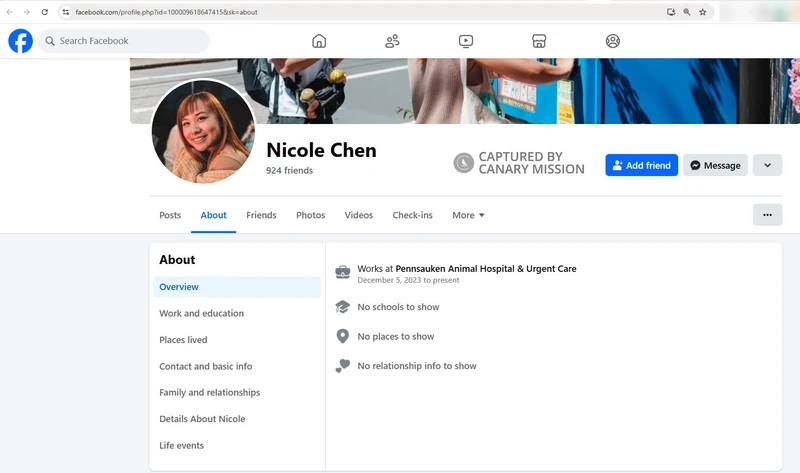Click the browser forward arrow

tap(27, 12)
